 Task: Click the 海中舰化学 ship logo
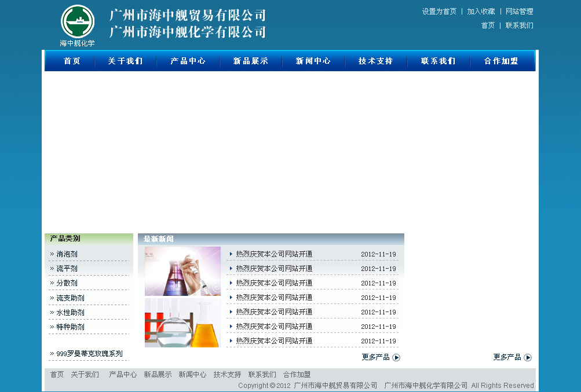[x=77, y=22]
